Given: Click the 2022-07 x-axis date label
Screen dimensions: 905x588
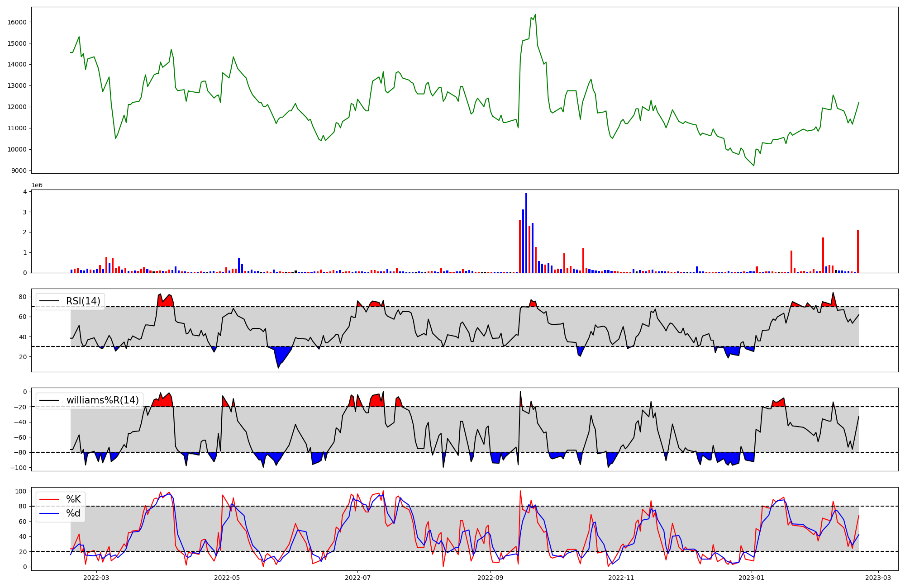Looking at the screenshot, I should click(x=358, y=578).
